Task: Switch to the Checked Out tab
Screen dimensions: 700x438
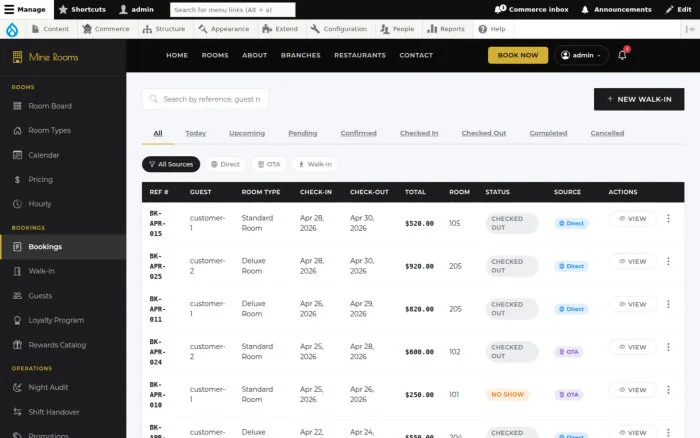Action: [484, 133]
